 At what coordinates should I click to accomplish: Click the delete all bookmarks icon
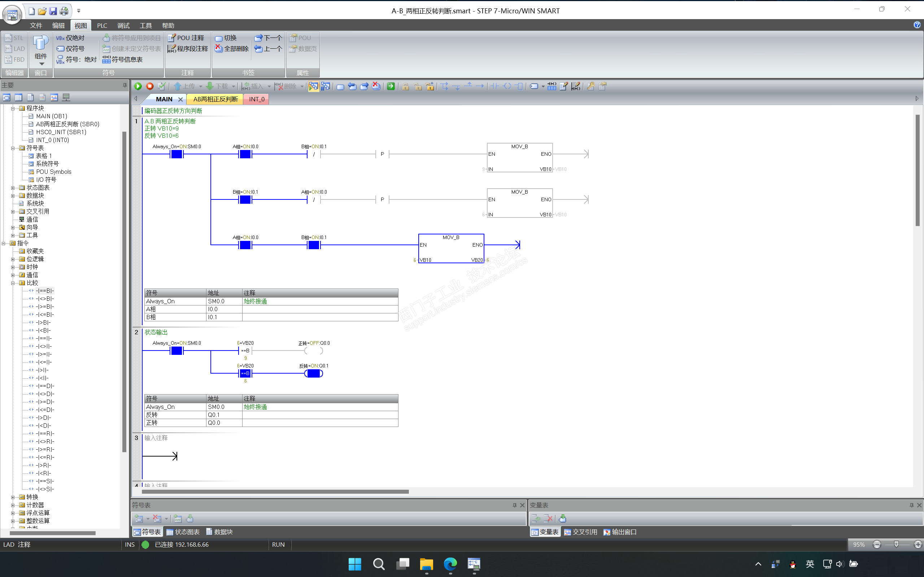[231, 49]
